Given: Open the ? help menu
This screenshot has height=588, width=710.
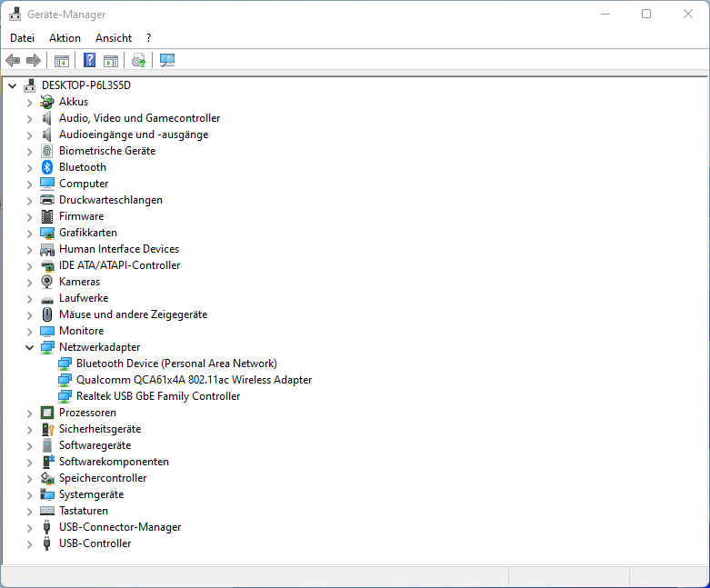Looking at the screenshot, I should (148, 38).
